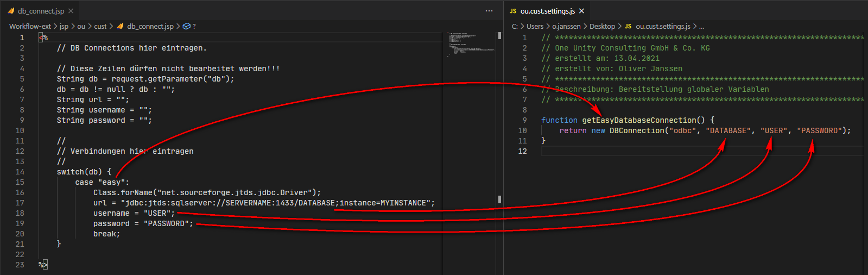
Task: Open the Desktop breadcrumb folder
Action: click(602, 26)
